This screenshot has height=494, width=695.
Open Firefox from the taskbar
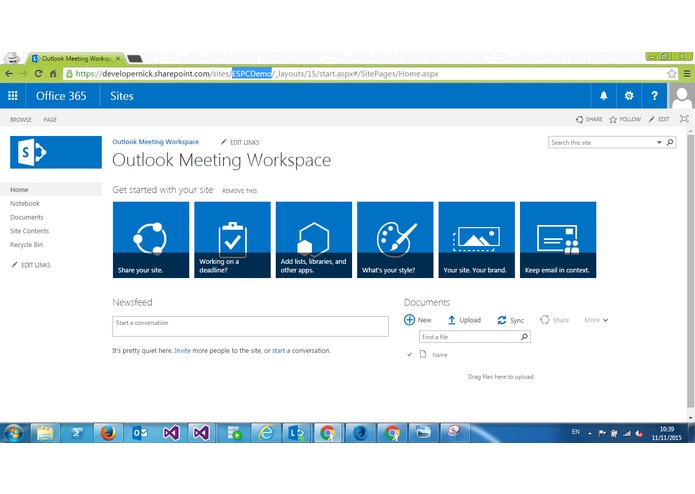[108, 432]
